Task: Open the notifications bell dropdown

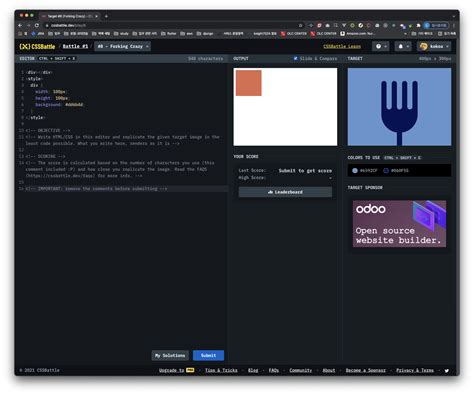Action: click(x=403, y=46)
